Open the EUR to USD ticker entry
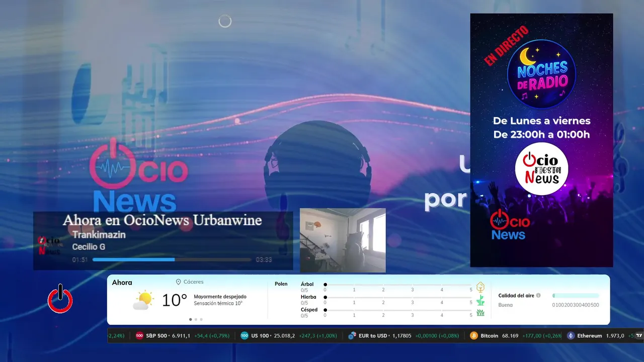Image resolution: width=644 pixels, height=362 pixels. point(404,336)
